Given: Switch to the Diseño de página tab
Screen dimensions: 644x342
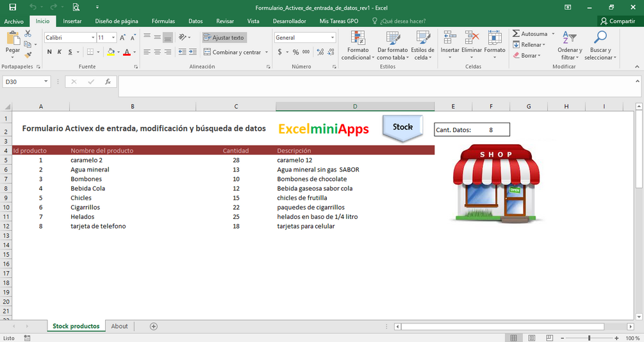Looking at the screenshot, I should point(117,21).
